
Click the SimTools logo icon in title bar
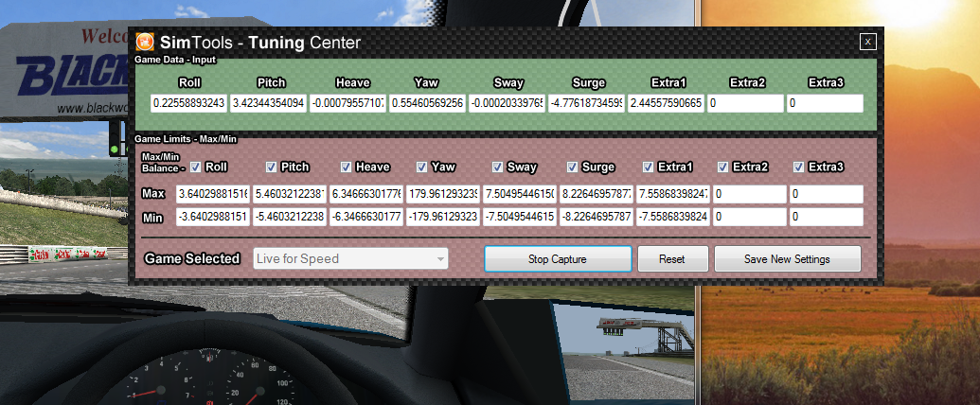pyautogui.click(x=145, y=42)
